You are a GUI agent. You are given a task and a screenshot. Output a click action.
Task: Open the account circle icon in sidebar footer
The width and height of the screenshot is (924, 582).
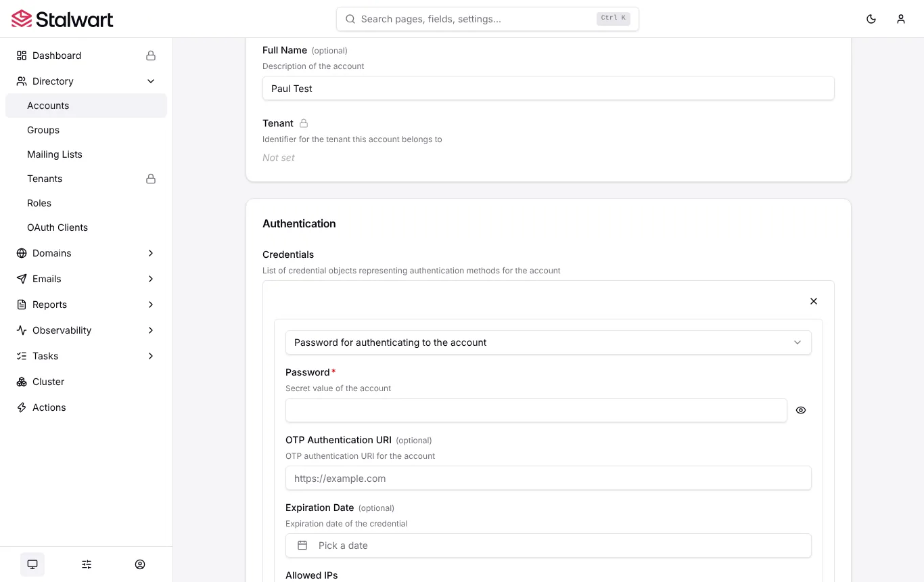[140, 564]
